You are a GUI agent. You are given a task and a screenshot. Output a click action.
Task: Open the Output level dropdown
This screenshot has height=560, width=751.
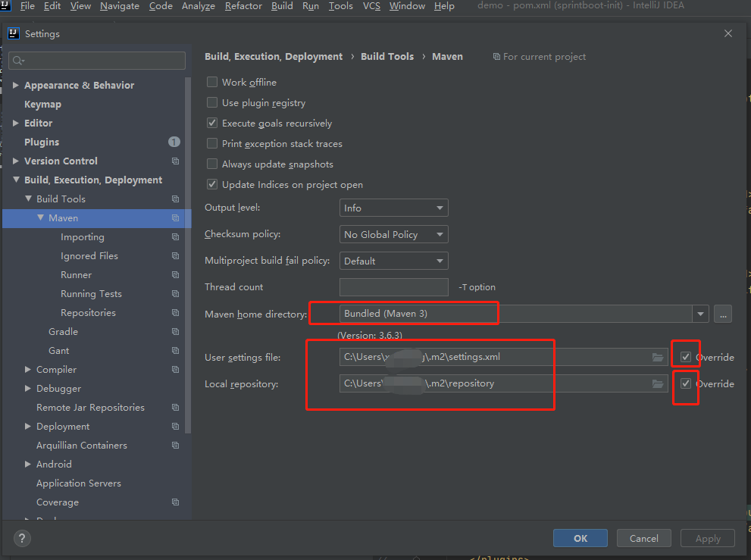click(x=393, y=207)
